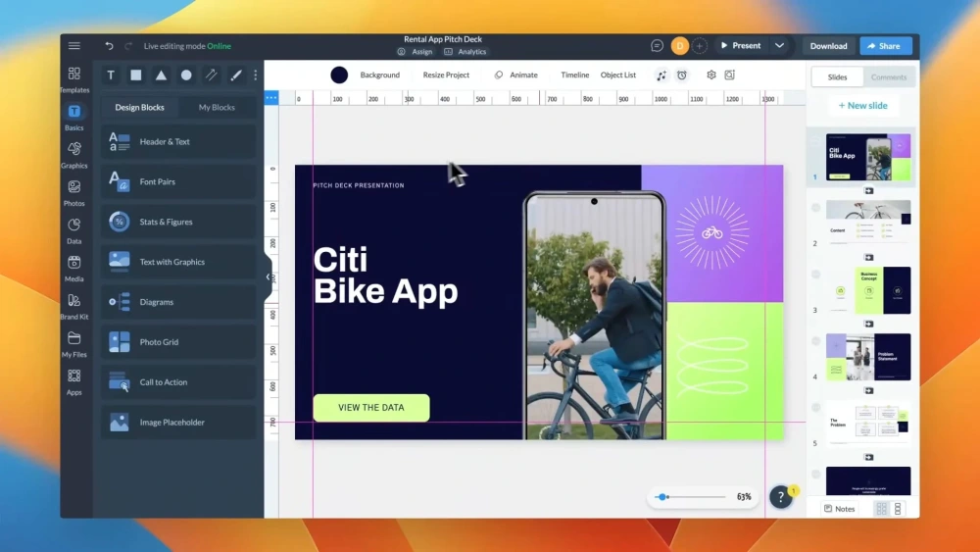The width and height of the screenshot is (980, 552).
Task: Open the Notes panel
Action: point(840,509)
